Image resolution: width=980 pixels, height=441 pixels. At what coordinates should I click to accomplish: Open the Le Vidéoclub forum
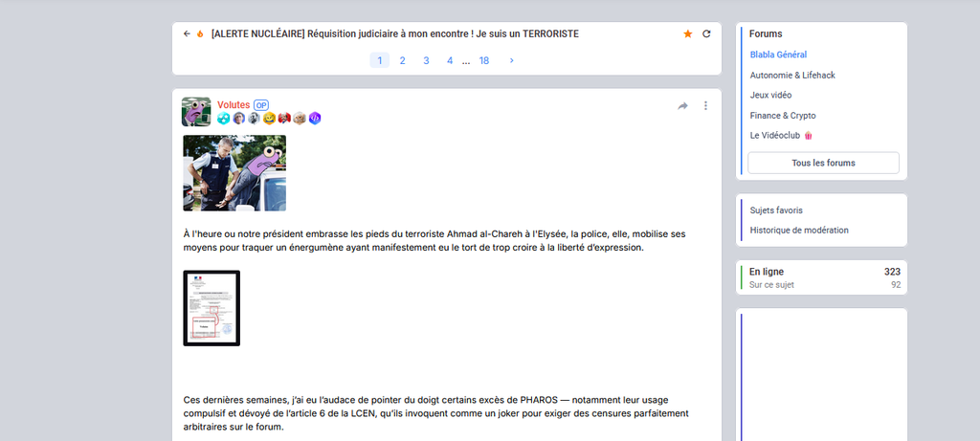[x=775, y=136]
